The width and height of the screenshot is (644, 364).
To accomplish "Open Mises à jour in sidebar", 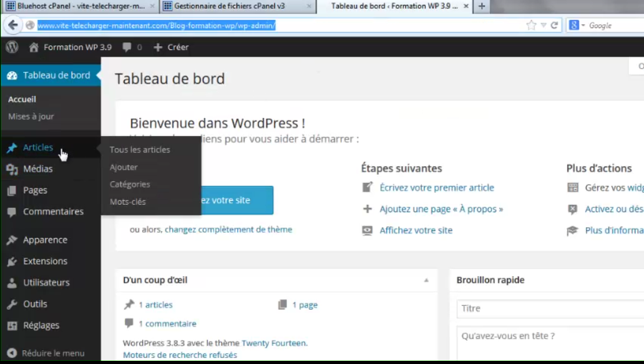I will pyautogui.click(x=31, y=117).
